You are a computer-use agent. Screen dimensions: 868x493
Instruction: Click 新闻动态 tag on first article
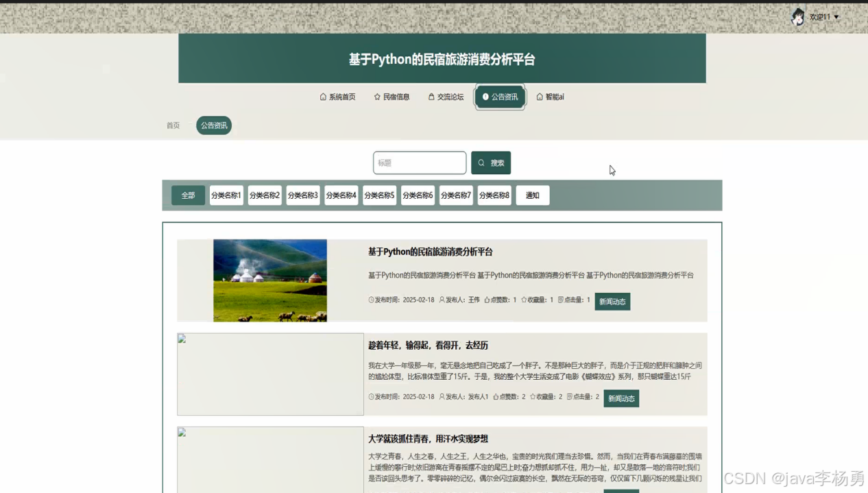point(612,302)
